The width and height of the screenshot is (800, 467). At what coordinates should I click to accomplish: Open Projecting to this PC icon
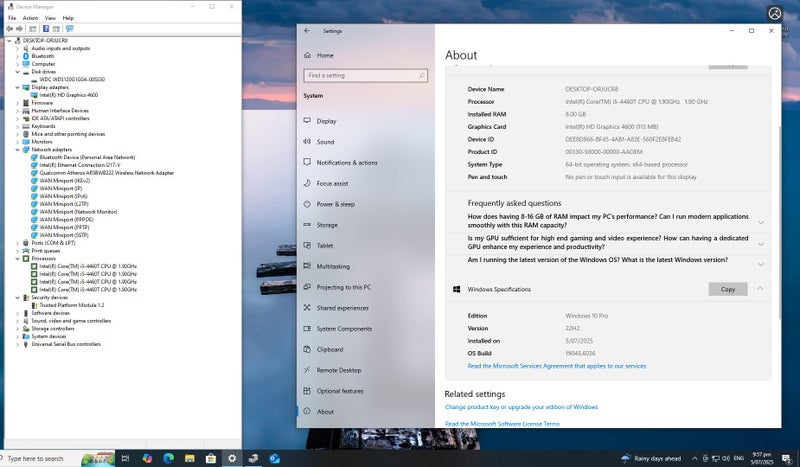coord(307,287)
